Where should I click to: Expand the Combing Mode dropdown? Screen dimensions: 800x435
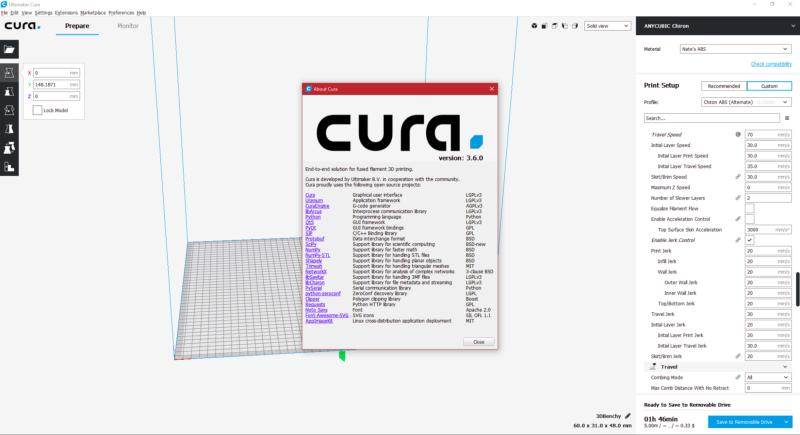[x=767, y=377]
